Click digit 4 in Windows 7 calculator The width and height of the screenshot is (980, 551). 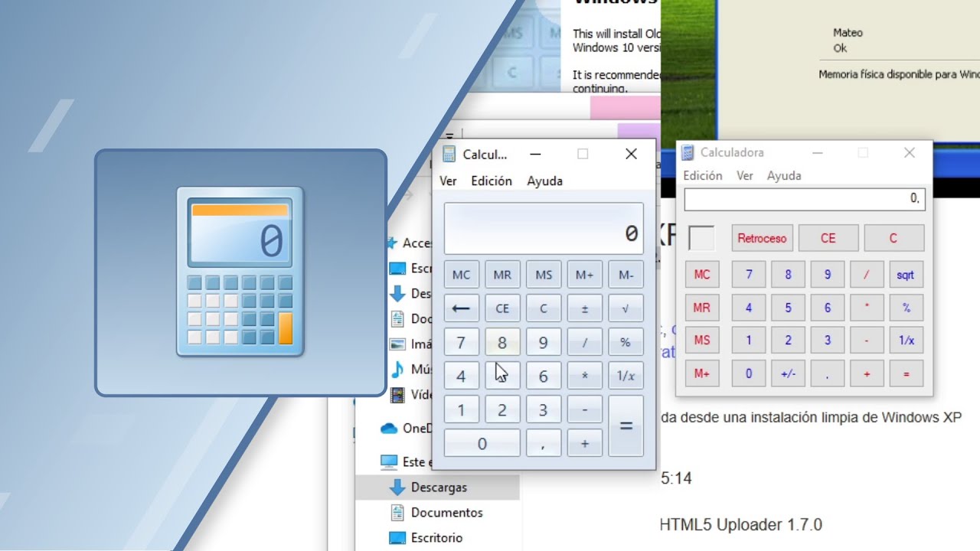click(x=461, y=376)
